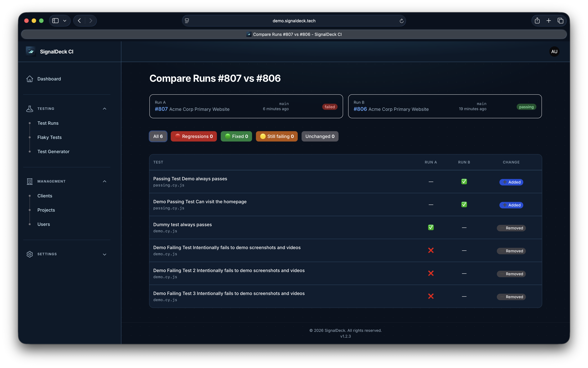Filter by Unchanged 0
Viewport: 588px width, 368px height.
tap(320, 136)
